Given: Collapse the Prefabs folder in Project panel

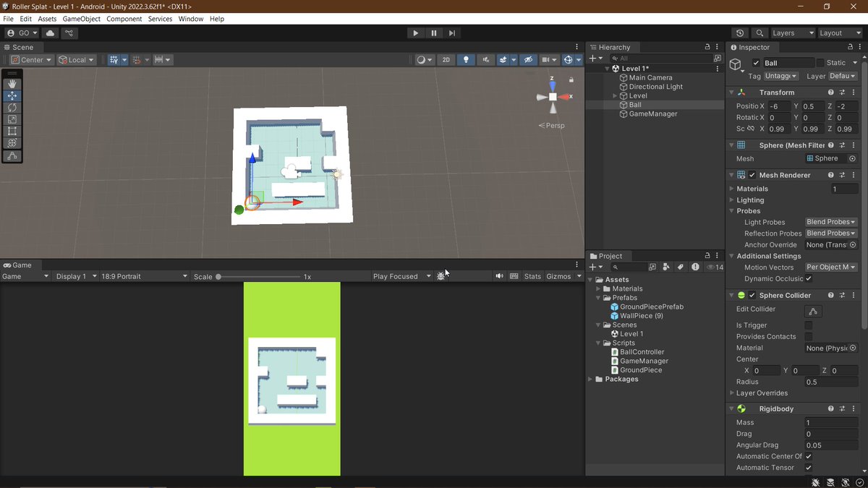Looking at the screenshot, I should click(x=597, y=297).
